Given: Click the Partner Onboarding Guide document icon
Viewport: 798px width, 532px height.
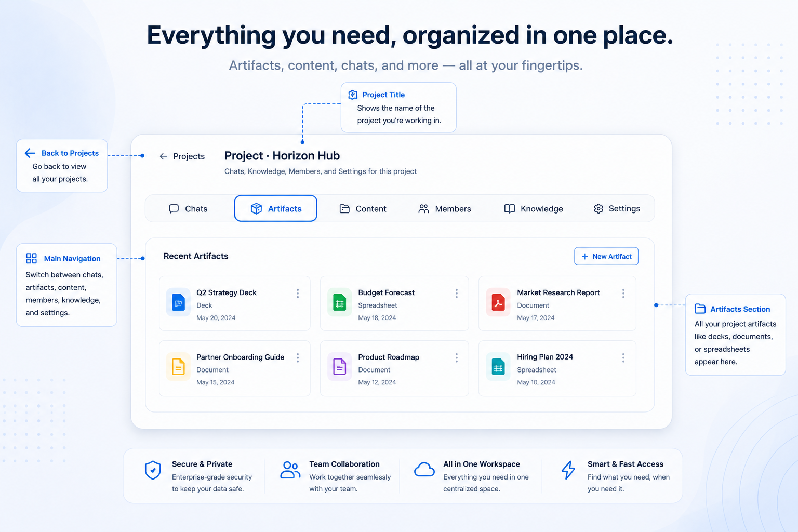Looking at the screenshot, I should pyautogui.click(x=178, y=366).
